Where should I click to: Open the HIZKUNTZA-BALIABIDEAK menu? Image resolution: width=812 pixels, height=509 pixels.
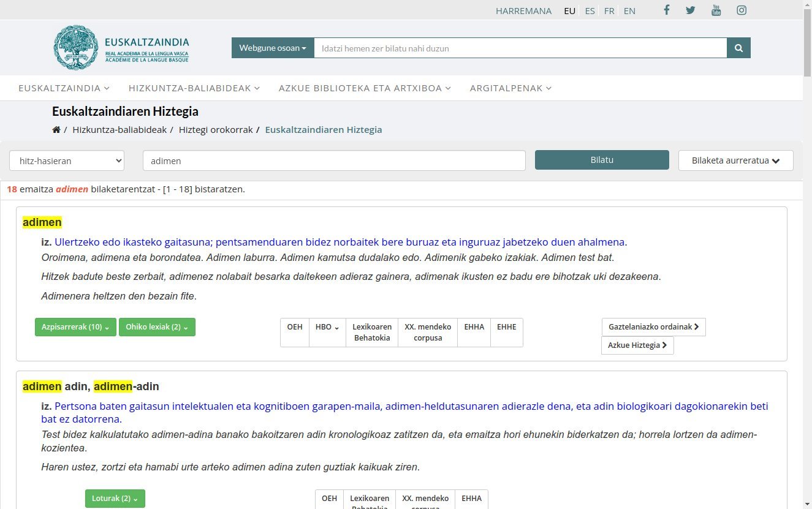click(x=194, y=88)
